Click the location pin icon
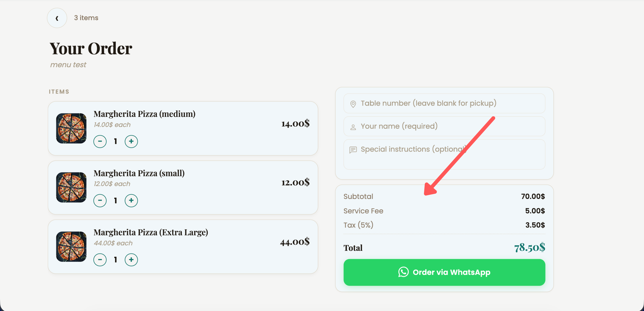The width and height of the screenshot is (644, 311). (x=353, y=104)
